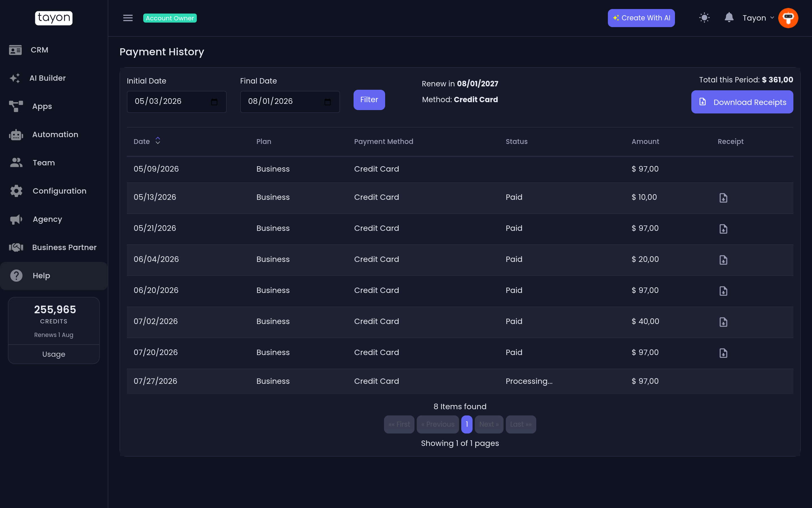Select the 05/09/2026 date cell
812x508 pixels.
pos(156,169)
